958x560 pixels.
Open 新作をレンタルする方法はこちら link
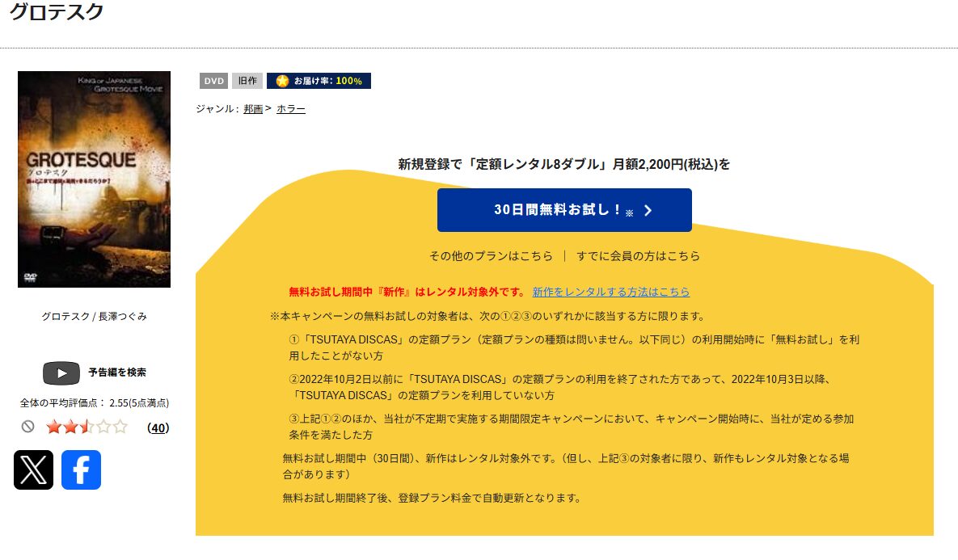pyautogui.click(x=611, y=292)
